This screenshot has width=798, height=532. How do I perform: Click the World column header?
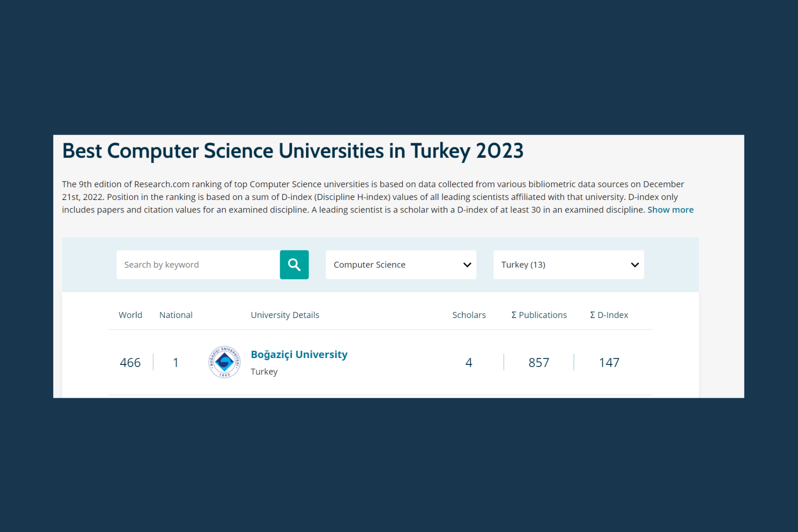pos(130,315)
